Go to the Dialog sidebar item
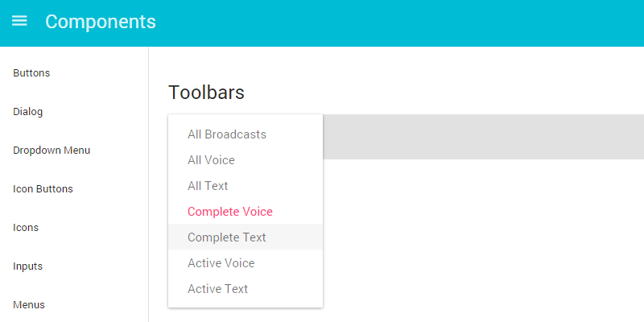 (x=28, y=112)
